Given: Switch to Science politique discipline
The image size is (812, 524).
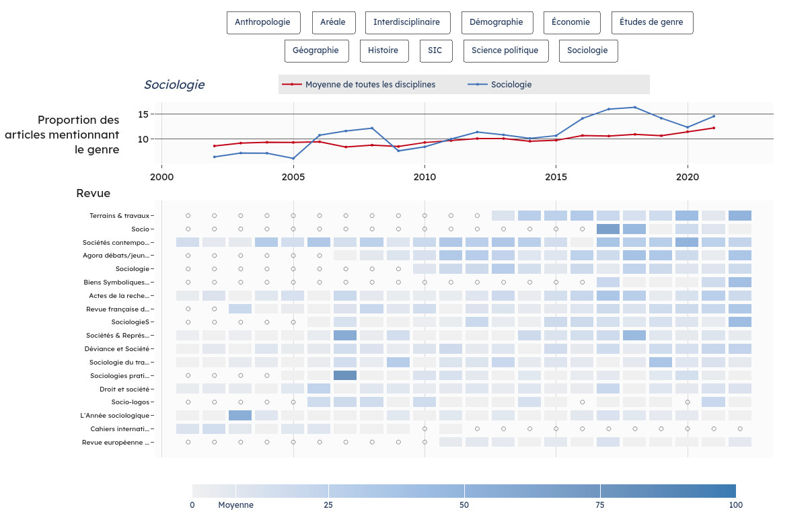Looking at the screenshot, I should pos(505,50).
